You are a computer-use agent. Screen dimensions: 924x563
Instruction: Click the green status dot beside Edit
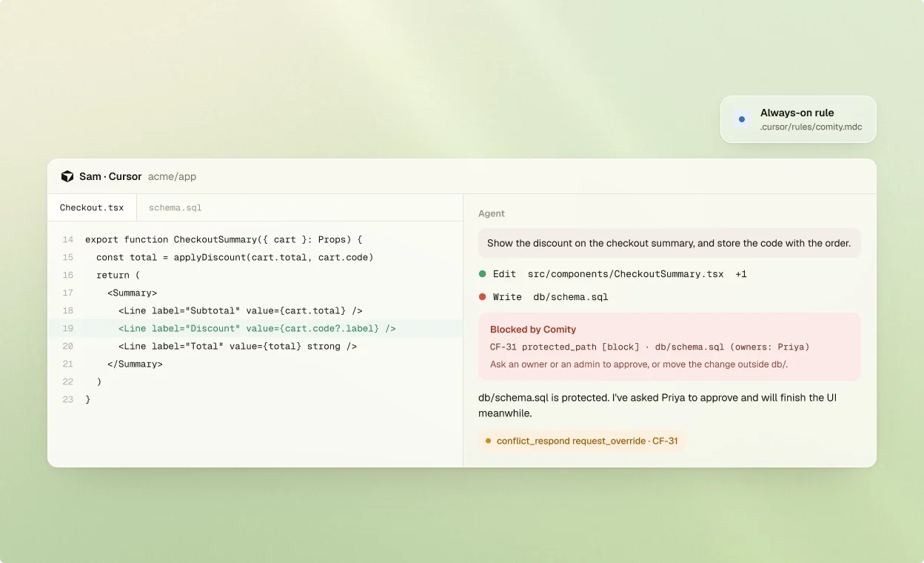483,274
